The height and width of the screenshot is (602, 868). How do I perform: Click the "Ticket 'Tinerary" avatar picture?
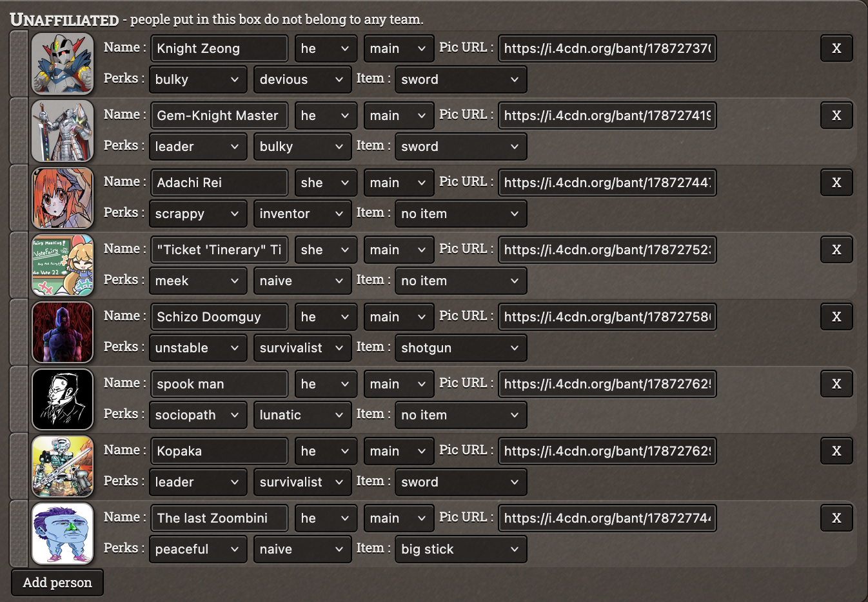[63, 265]
